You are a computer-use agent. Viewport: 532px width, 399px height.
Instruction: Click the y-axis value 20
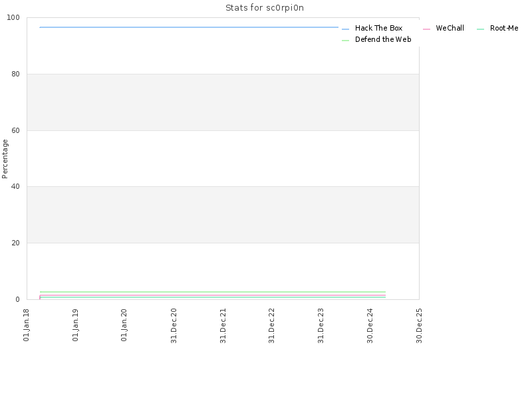pyautogui.click(x=15, y=243)
